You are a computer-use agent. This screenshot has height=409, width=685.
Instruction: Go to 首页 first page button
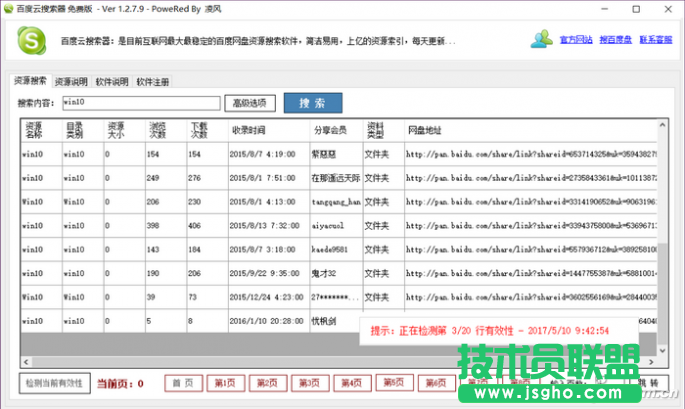pyautogui.click(x=183, y=383)
